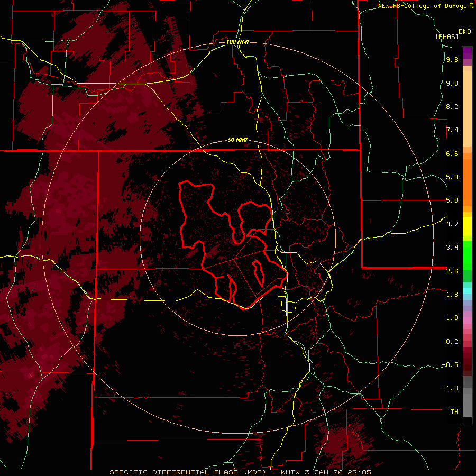The width and height of the screenshot is (476, 476).
Task: Pick the bright green color bar segment
Action: (467, 255)
